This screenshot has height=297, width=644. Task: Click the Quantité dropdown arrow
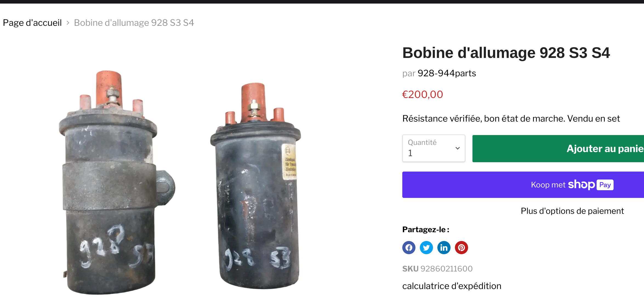pyautogui.click(x=457, y=148)
